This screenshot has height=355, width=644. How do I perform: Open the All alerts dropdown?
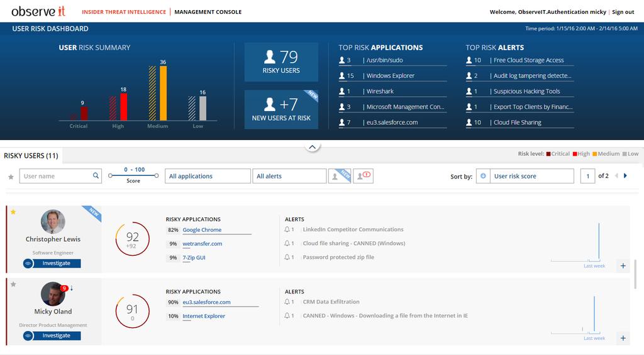click(289, 176)
